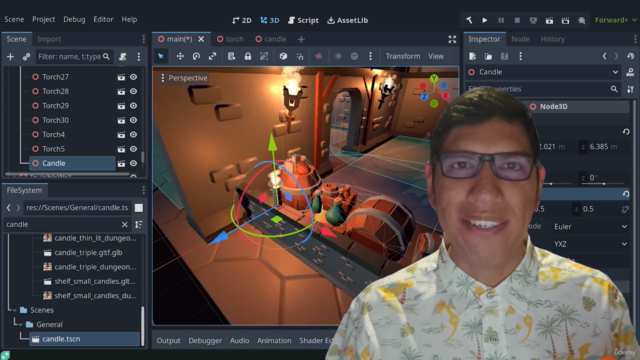Toggle visibility of Torch29
The height and width of the screenshot is (360, 640).
click(x=133, y=106)
